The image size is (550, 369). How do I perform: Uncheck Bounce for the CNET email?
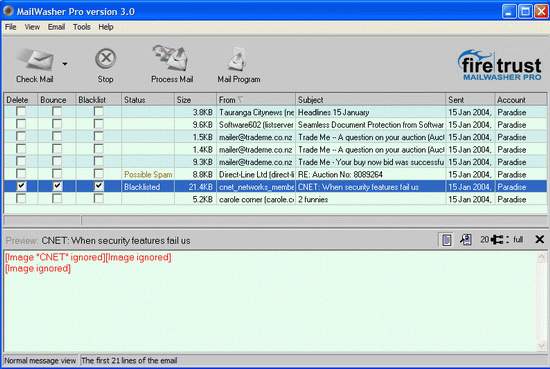click(x=57, y=186)
